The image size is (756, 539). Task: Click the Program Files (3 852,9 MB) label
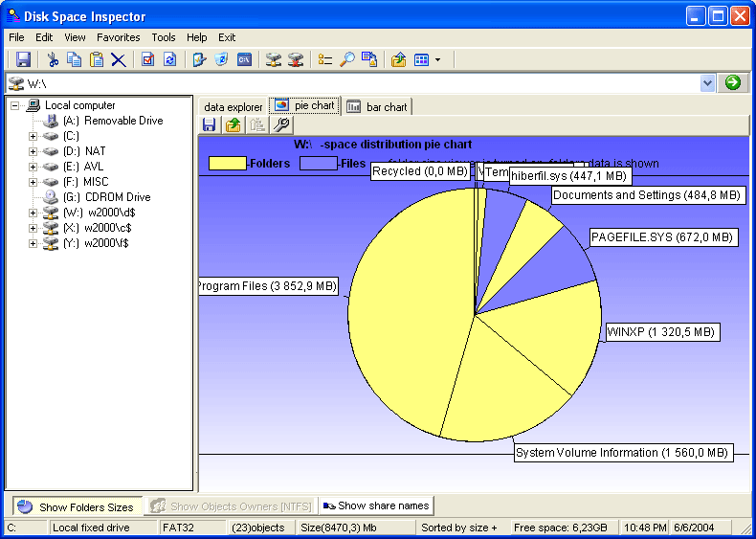point(268,286)
